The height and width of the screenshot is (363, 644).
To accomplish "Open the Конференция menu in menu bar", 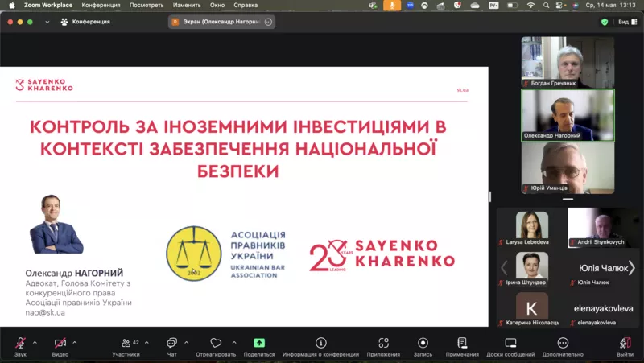I will (101, 6).
